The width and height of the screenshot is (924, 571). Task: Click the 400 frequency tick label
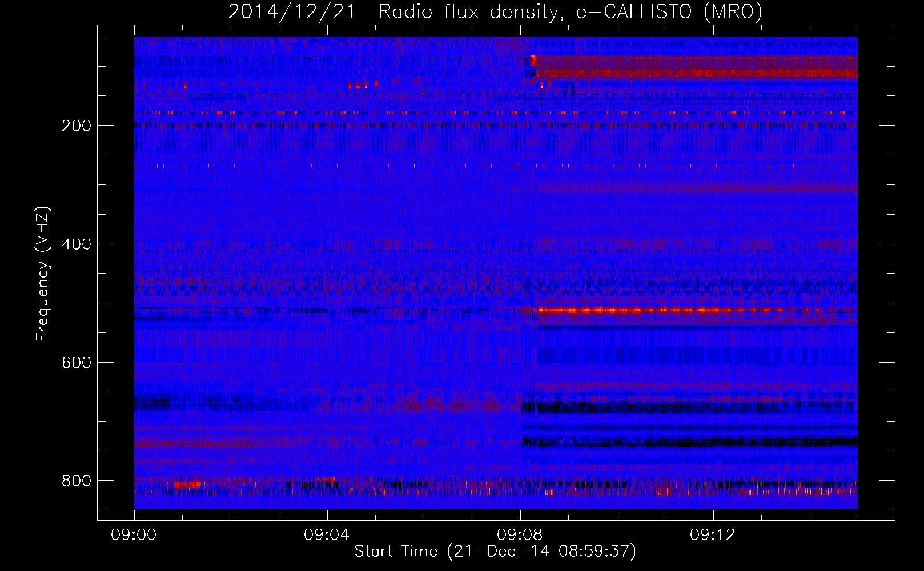coord(77,244)
